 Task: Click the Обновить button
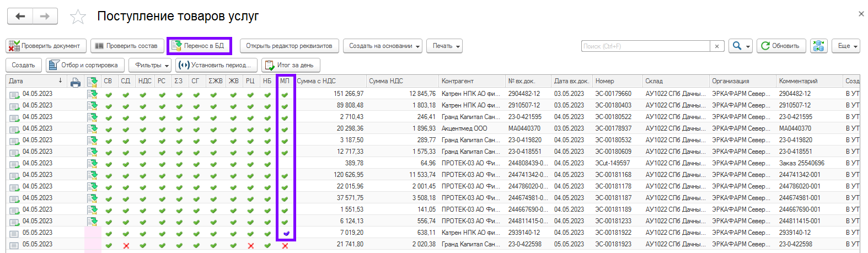[x=781, y=46]
